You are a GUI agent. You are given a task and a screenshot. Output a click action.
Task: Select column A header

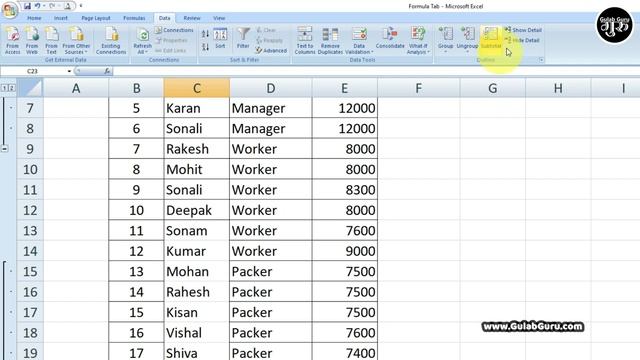pos(76,88)
